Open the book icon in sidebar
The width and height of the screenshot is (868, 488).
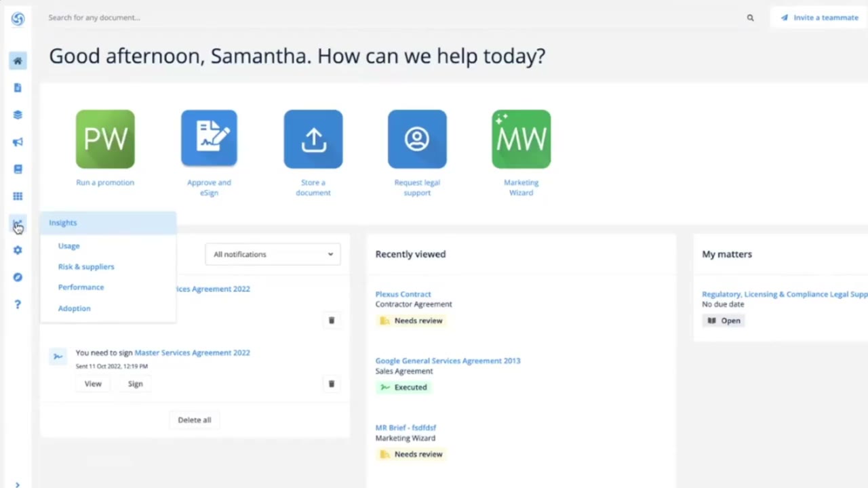pos(18,169)
